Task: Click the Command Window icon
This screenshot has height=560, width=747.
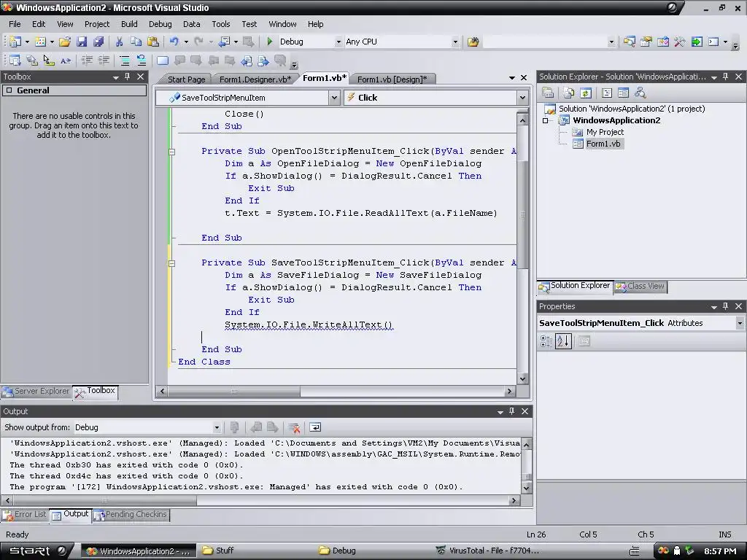Action: pyautogui.click(x=713, y=42)
